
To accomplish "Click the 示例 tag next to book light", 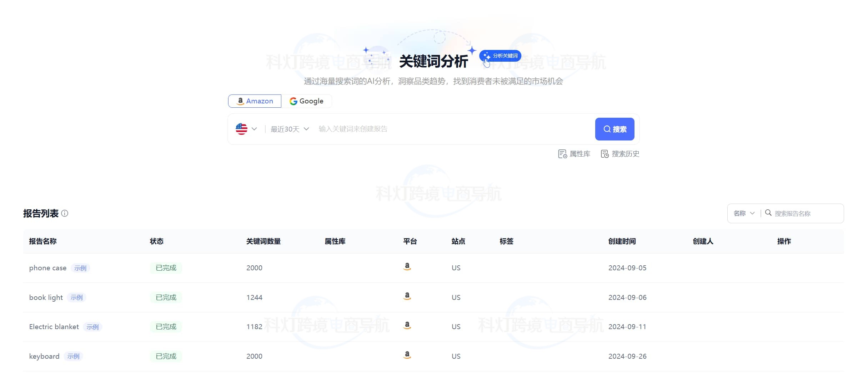I will click(77, 297).
